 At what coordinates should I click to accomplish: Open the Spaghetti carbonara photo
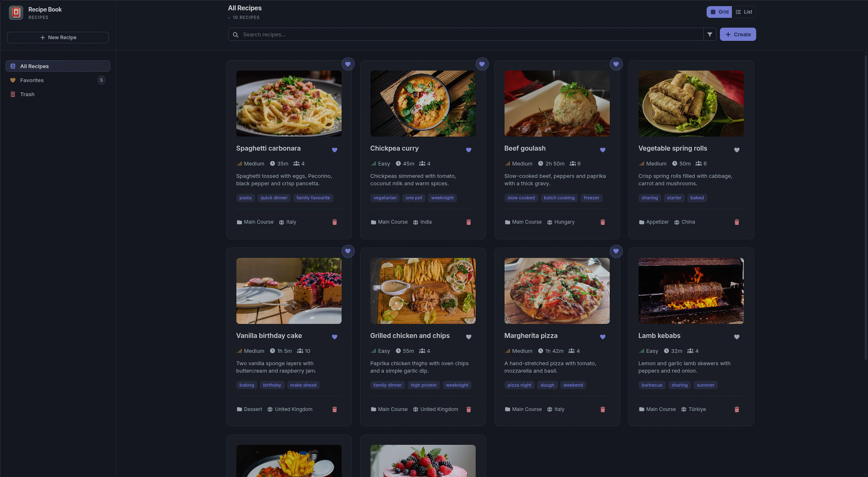(x=289, y=103)
